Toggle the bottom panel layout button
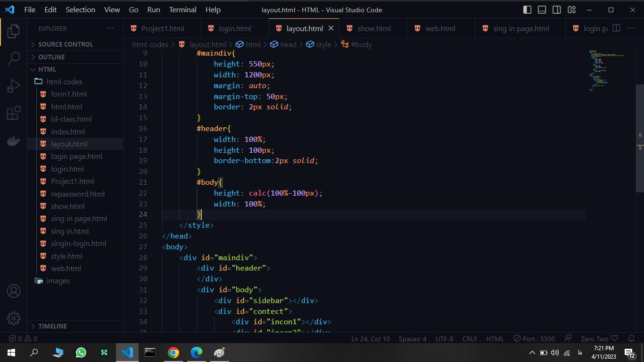The image size is (644, 362). pos(542,10)
